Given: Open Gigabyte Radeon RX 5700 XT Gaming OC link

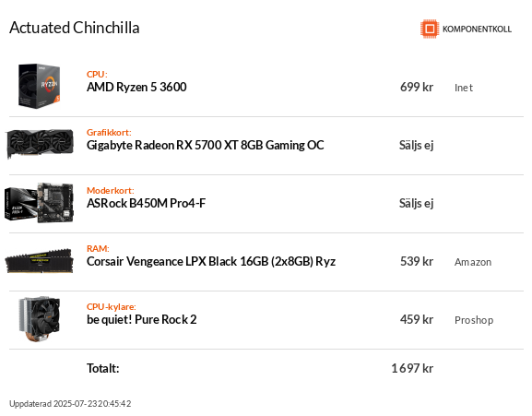Looking at the screenshot, I should point(206,145).
